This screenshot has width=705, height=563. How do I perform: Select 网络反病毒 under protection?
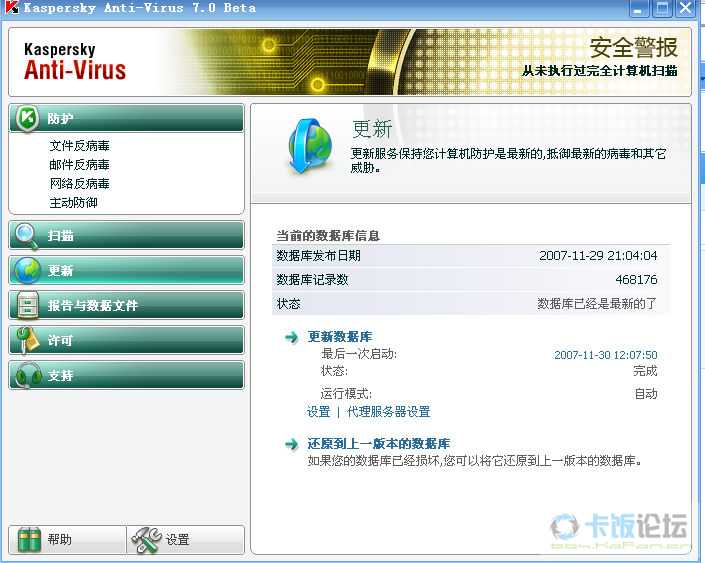[80, 183]
